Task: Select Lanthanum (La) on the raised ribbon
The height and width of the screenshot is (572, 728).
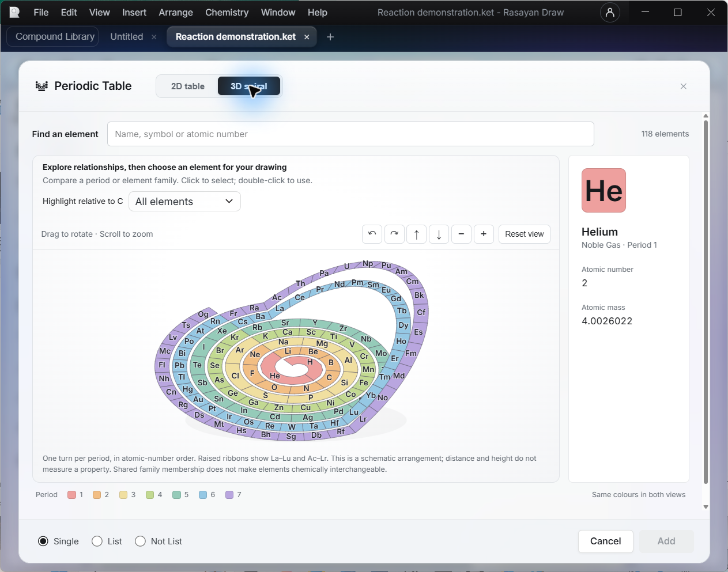Action: click(280, 308)
